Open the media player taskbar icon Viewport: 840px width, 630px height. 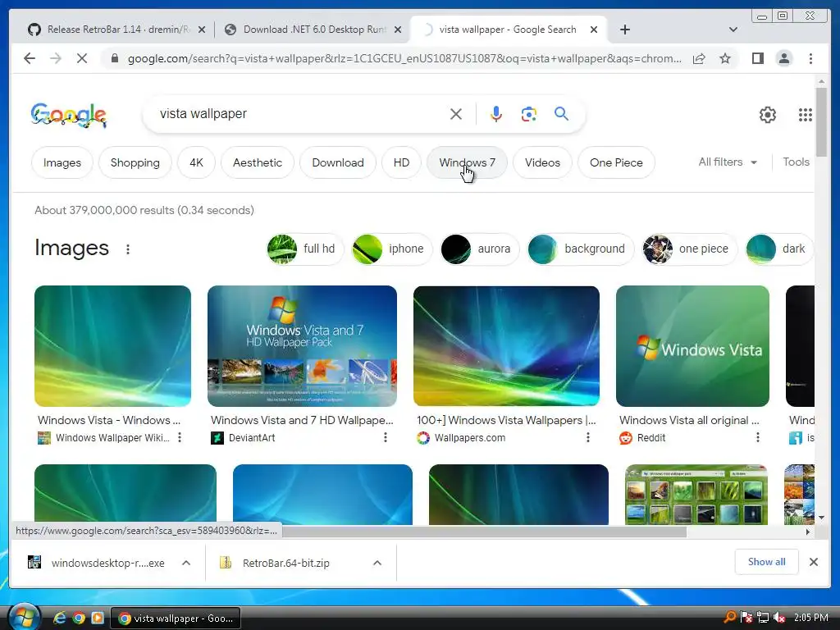98,619
